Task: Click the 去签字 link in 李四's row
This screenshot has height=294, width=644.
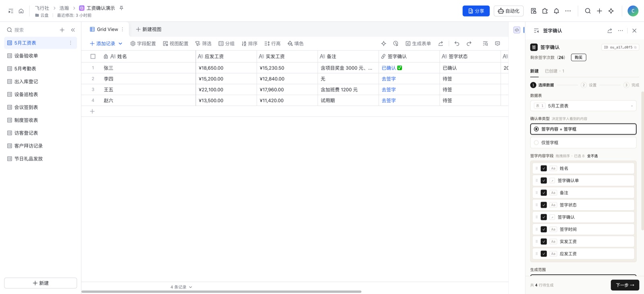Action: [389, 79]
